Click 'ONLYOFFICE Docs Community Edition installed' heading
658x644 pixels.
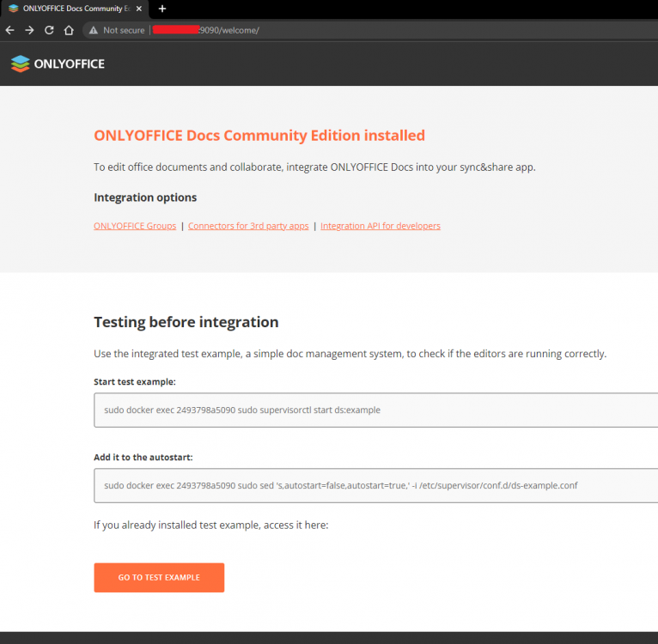[259, 136]
